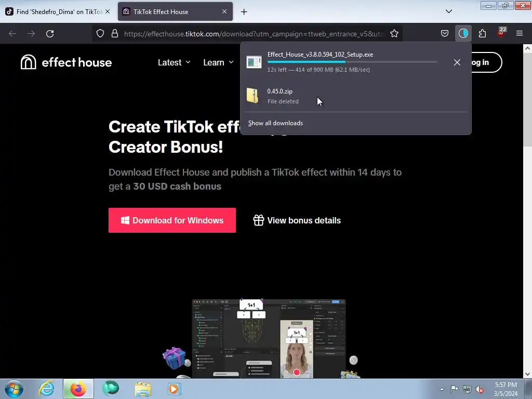Viewport: 532px width, 399px height.
Task: Open the green swirl browser taskbar icon
Action: click(111, 389)
